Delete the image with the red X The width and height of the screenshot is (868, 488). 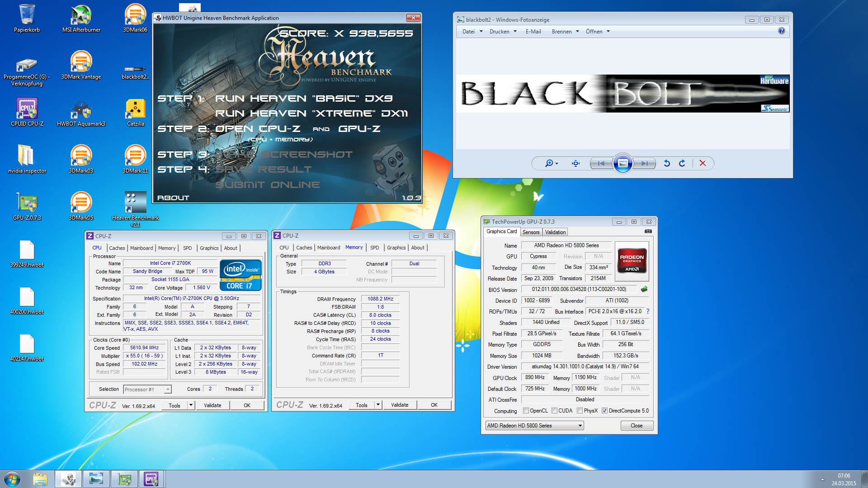click(703, 163)
